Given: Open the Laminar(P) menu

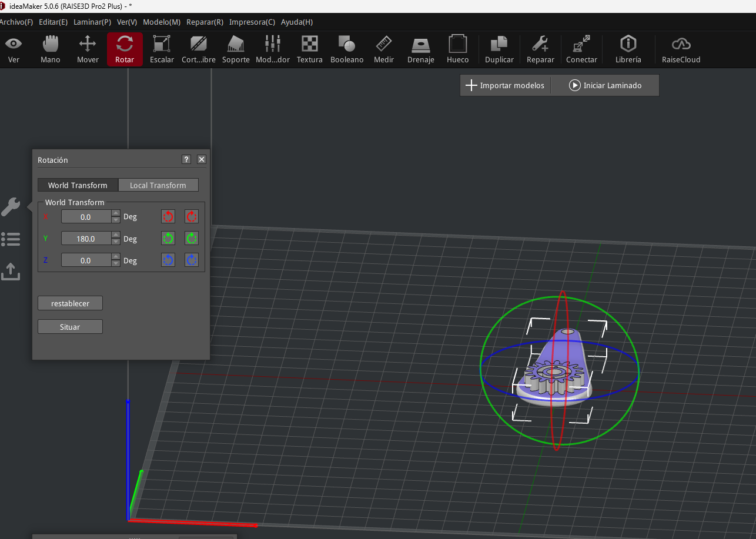Looking at the screenshot, I should coord(92,22).
